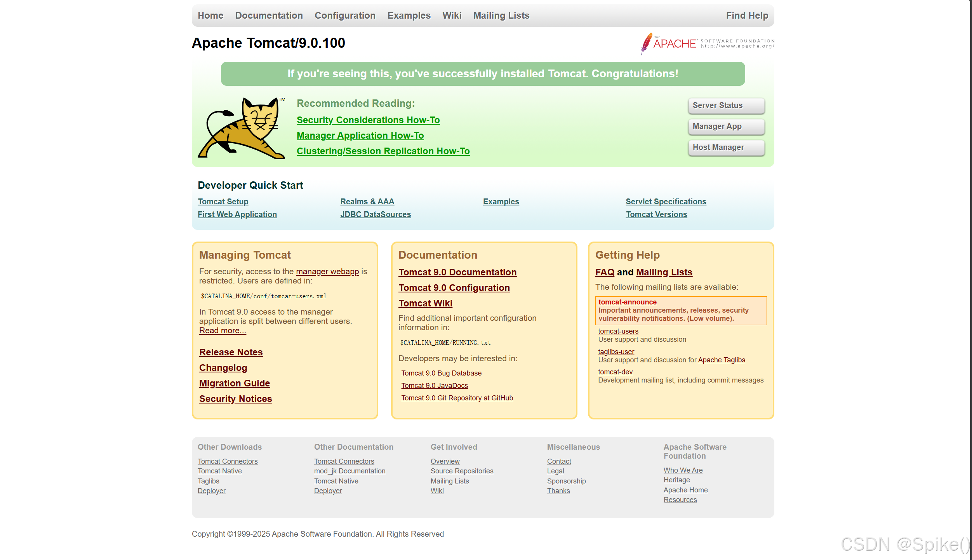Open Clustering/Session Replication How-To link
The image size is (972, 560).
(x=383, y=151)
